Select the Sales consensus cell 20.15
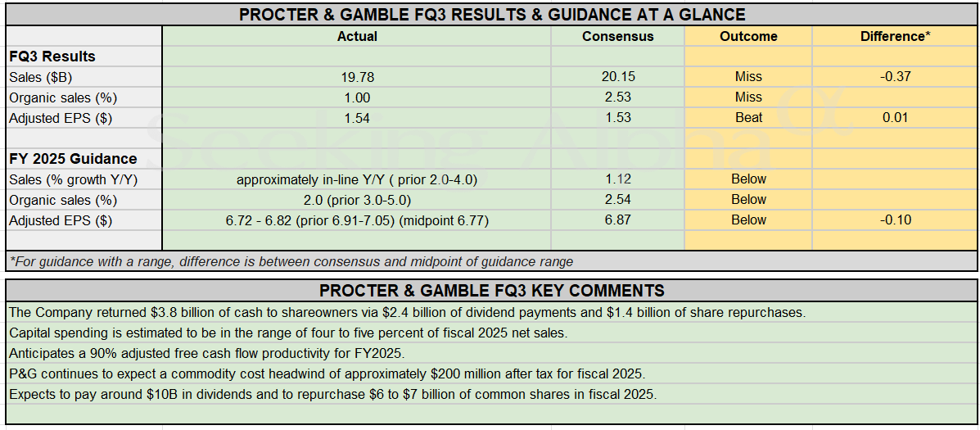Image resolution: width=980 pixels, height=430 pixels. click(x=618, y=77)
